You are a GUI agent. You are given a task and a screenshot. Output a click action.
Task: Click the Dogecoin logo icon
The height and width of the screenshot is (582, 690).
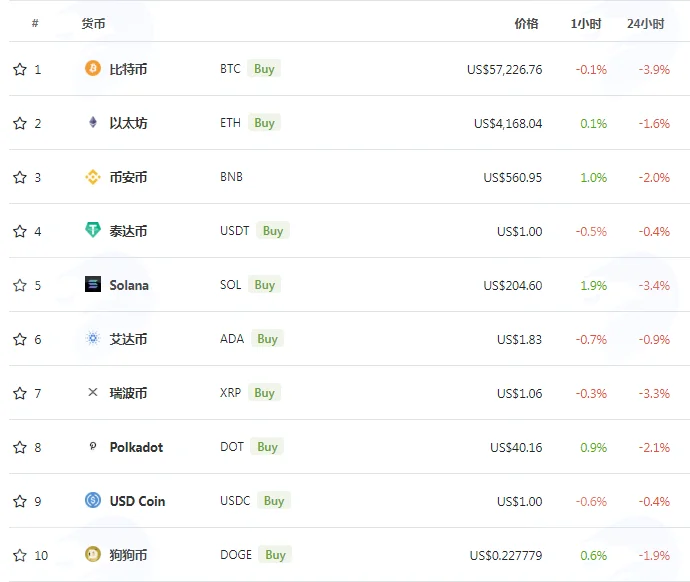tap(92, 554)
